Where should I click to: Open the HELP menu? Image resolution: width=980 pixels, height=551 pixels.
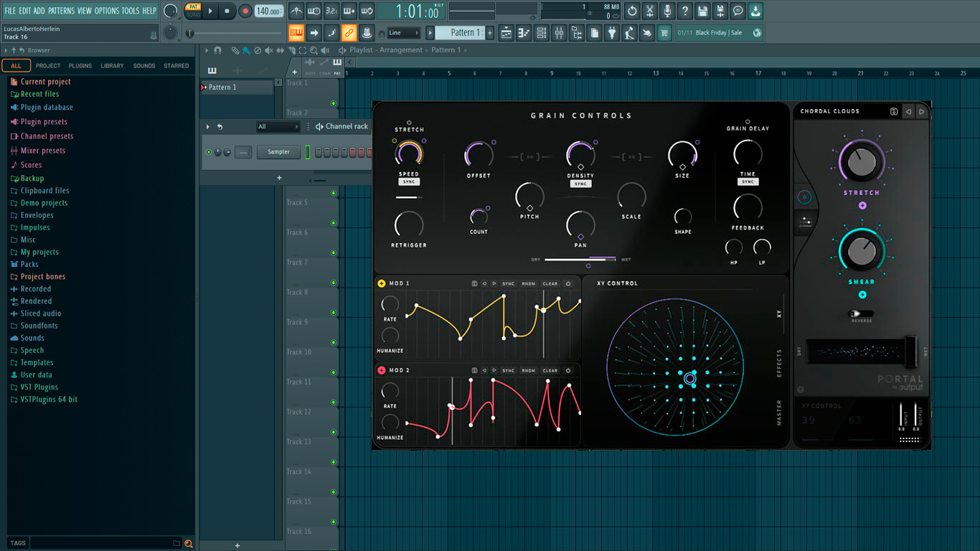point(149,11)
